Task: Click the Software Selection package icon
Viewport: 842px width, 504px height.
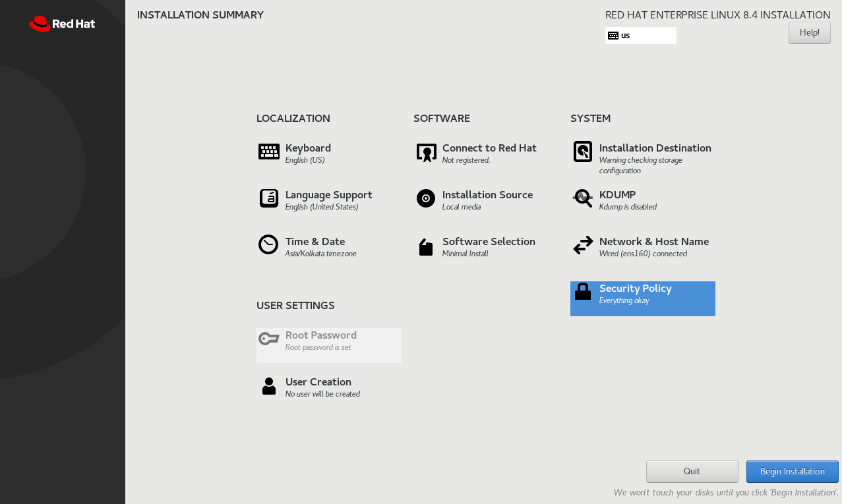Action: [426, 247]
